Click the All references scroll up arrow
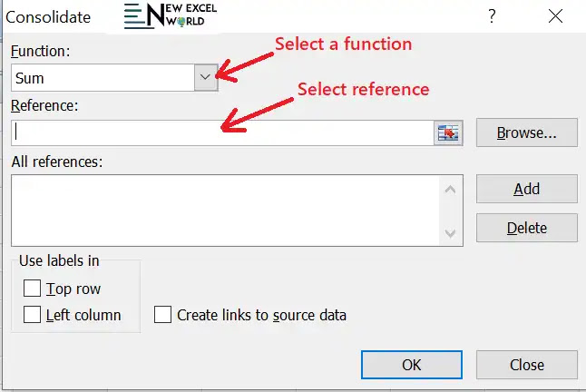This screenshot has height=392, width=586. coord(450,190)
